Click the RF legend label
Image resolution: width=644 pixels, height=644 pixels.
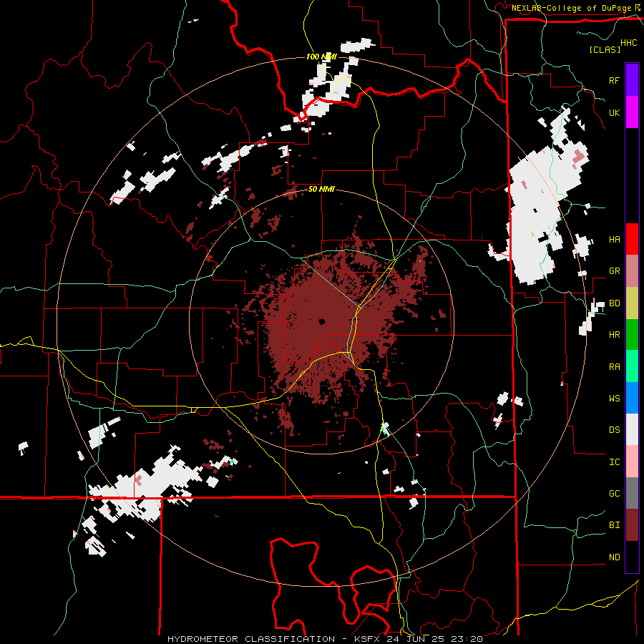coord(614,80)
